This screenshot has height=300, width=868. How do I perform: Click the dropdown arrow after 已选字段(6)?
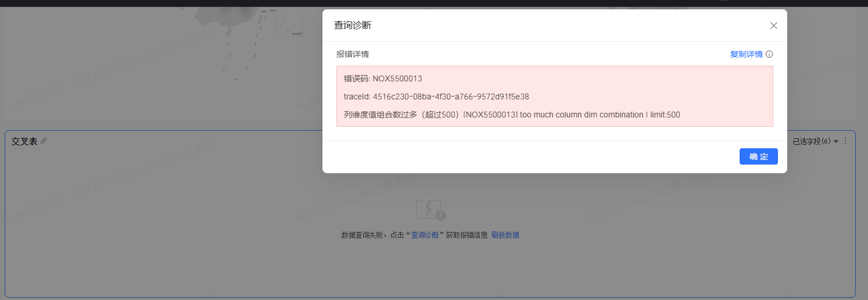pos(836,141)
